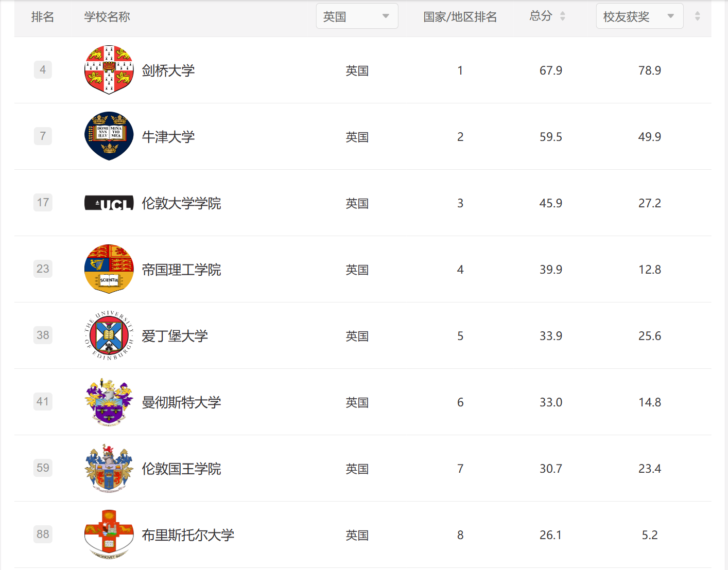Click the Oxford University crest logo

point(109,136)
